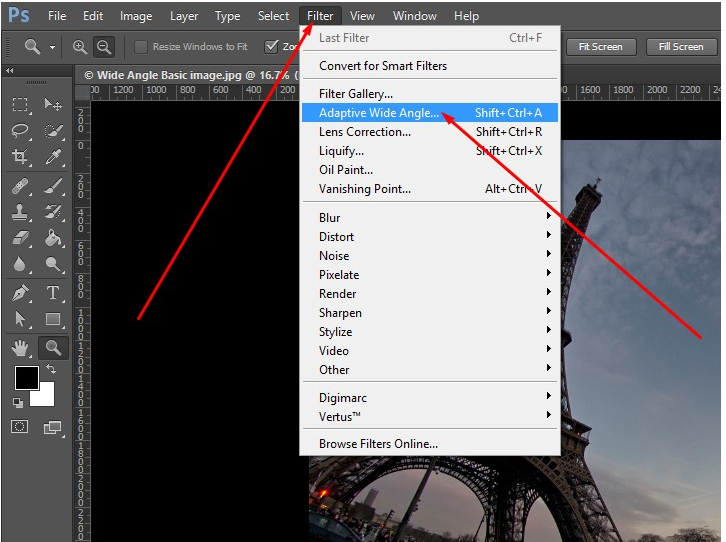Expand the Vertus submenu
This screenshot has height=542, width=726.
click(430, 417)
